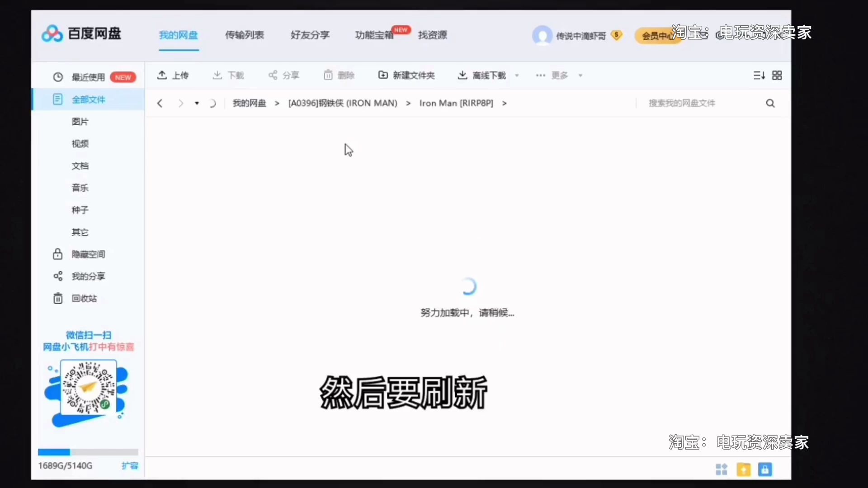This screenshot has width=868, height=488.
Task: Switch to grid view icon
Action: pyautogui.click(x=777, y=75)
